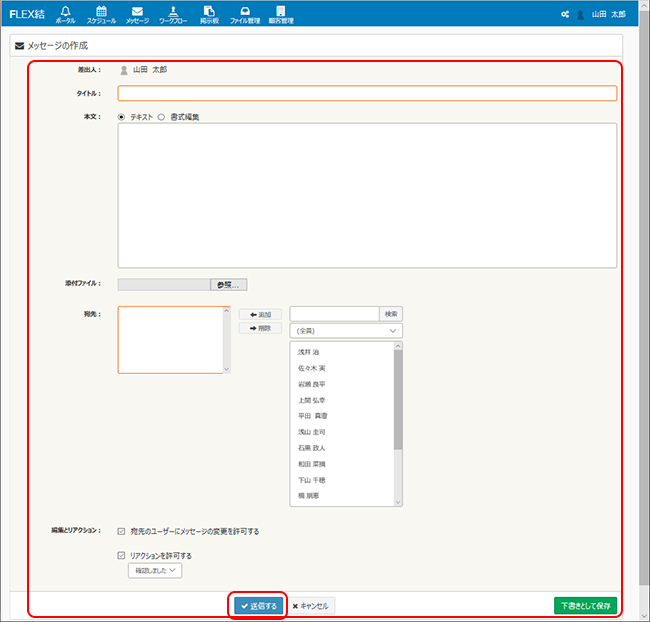Screen dimensions: 650x622
Task: Select 石黒 in the user list
Action: [311, 448]
